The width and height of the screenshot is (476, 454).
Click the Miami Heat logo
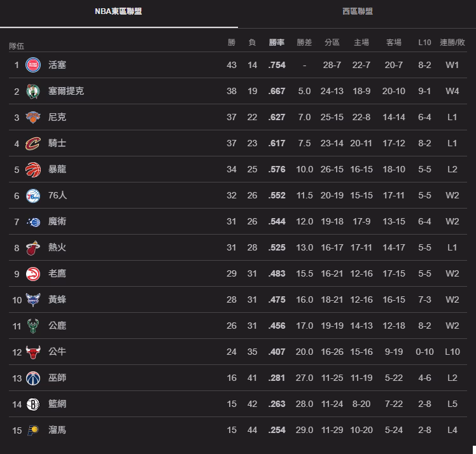pos(33,247)
